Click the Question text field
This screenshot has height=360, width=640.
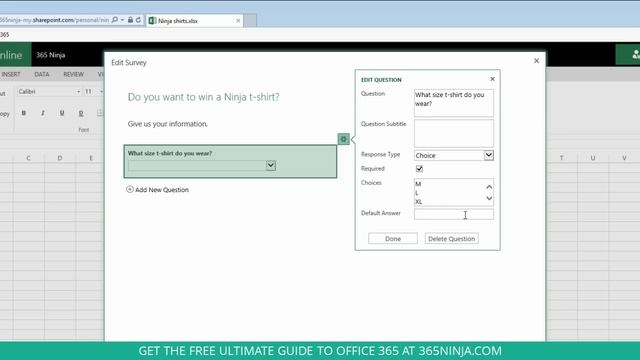pos(453,103)
